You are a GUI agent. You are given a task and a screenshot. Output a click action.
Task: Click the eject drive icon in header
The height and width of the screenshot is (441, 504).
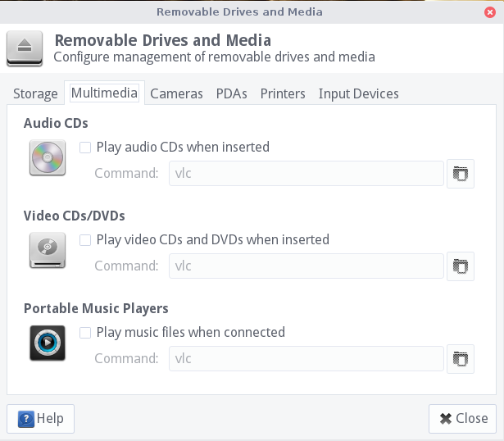pyautogui.click(x=25, y=48)
